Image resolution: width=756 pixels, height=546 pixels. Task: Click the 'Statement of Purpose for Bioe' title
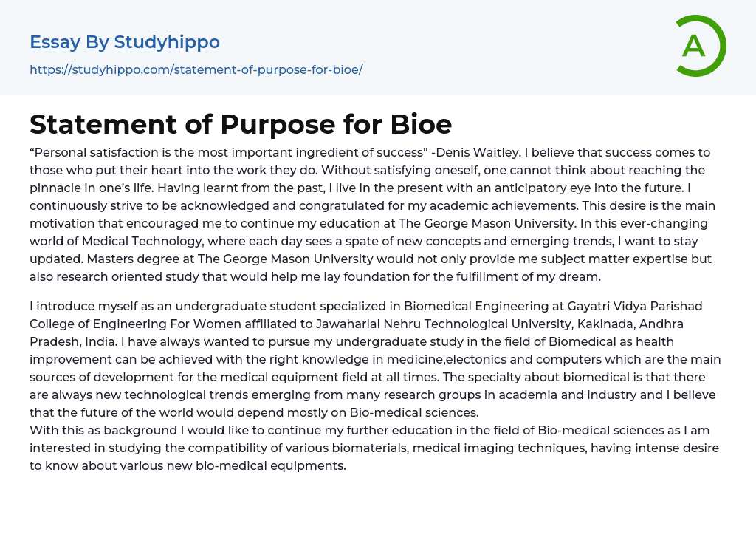coord(241,123)
